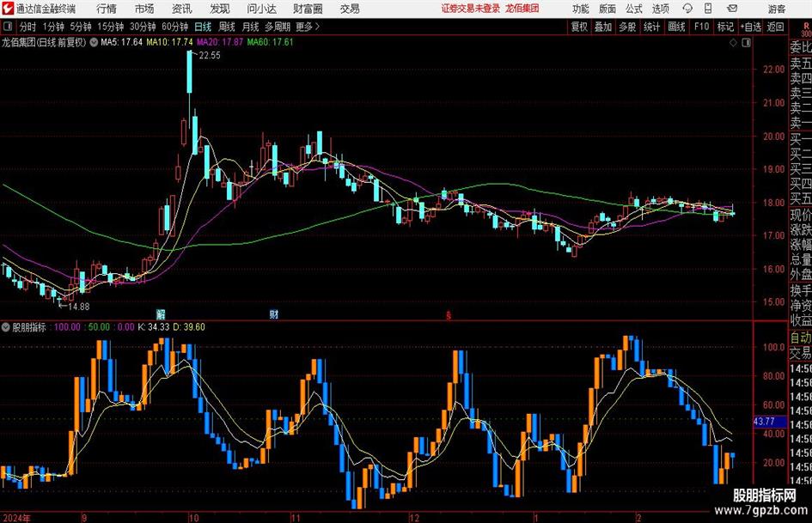
Task: Toggle the right side panel icon
Action: coord(746,43)
